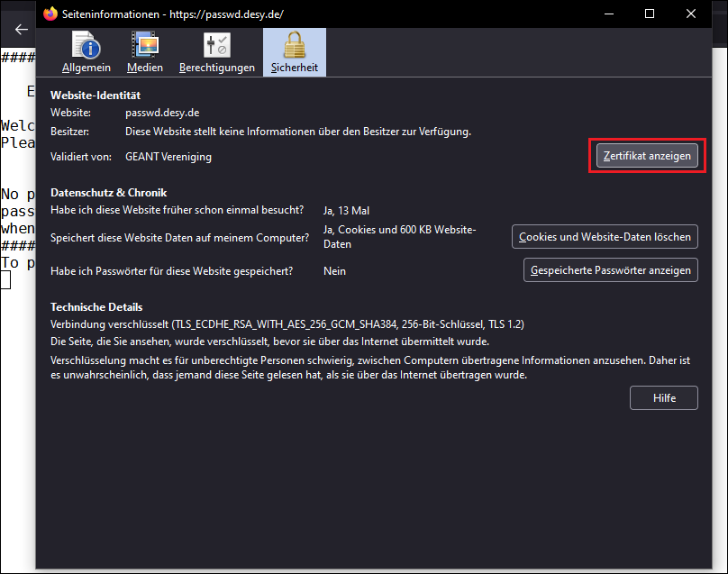
Task: Click the Website-Identität heading
Action: pos(96,96)
